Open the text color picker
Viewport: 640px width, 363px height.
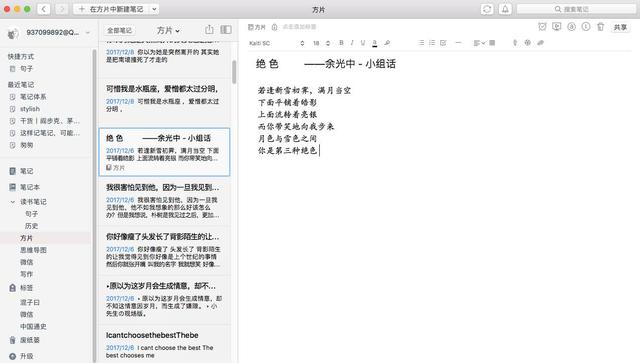coord(375,43)
